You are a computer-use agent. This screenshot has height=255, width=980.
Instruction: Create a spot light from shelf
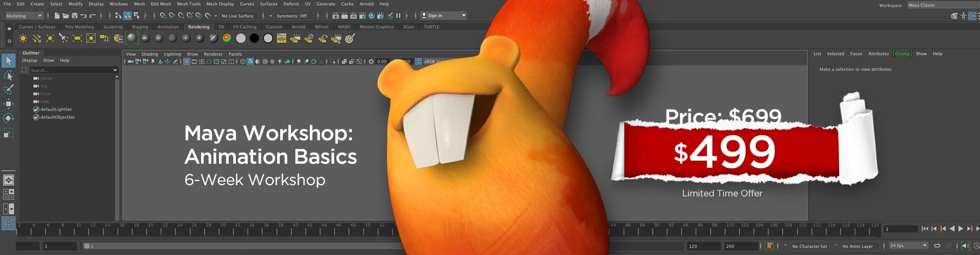tap(63, 38)
